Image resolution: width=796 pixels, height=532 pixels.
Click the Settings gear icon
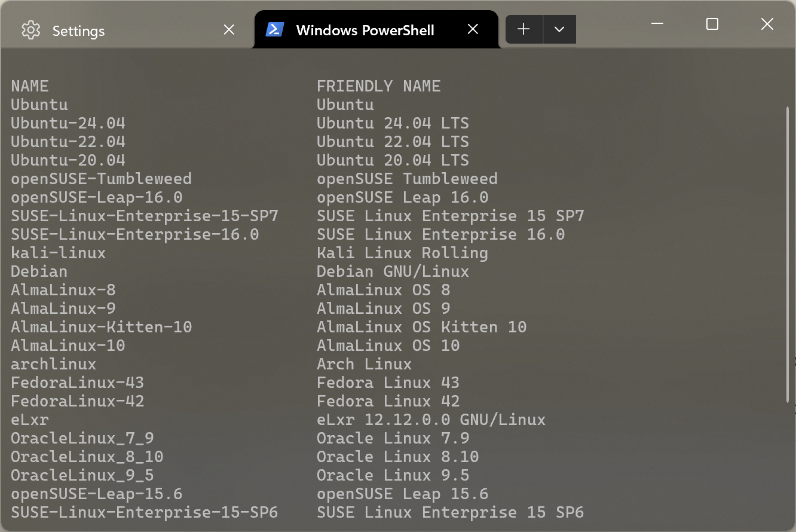pyautogui.click(x=30, y=30)
